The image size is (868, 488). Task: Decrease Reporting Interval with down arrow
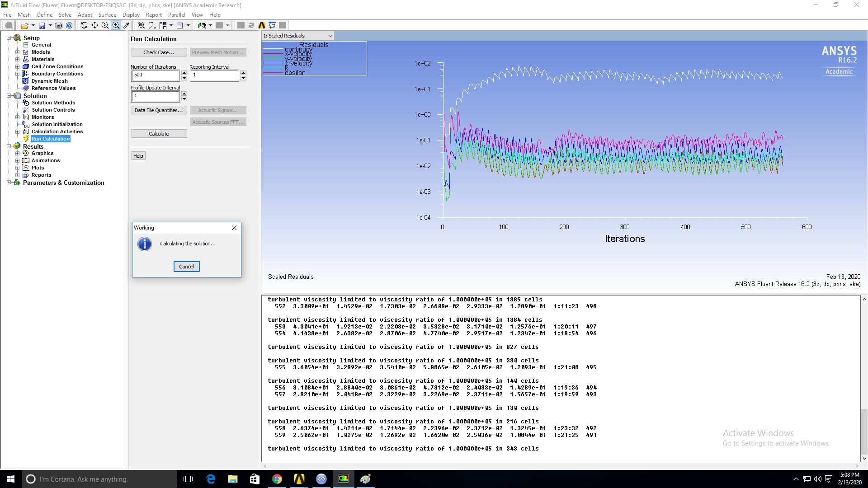click(x=243, y=78)
